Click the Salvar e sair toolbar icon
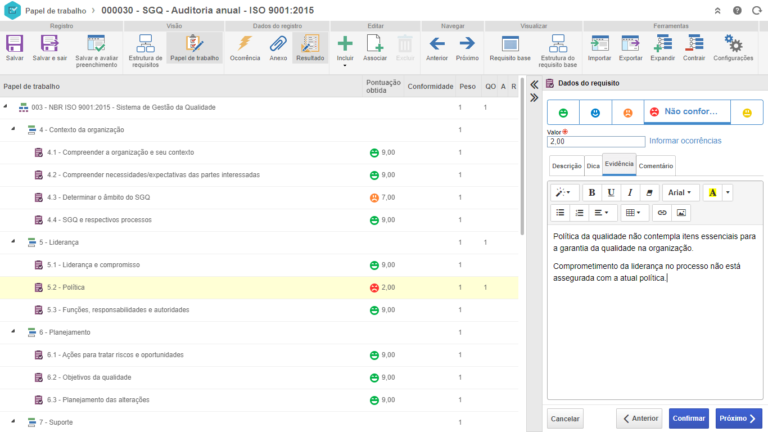The image size is (768, 432). pyautogui.click(x=50, y=48)
